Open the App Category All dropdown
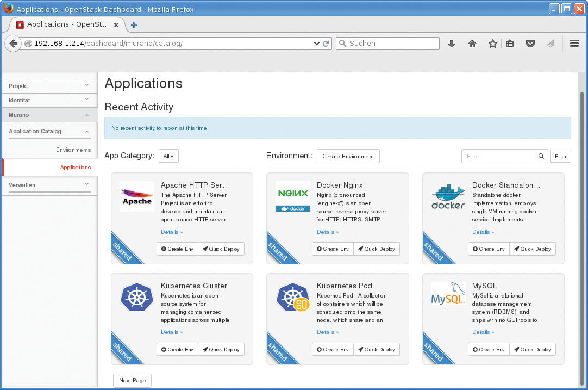This screenshot has width=588, height=390. coord(168,156)
